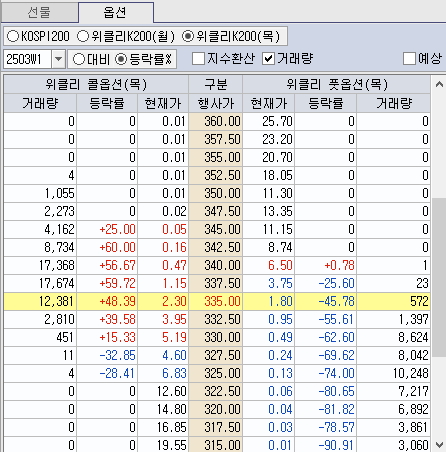Viewport: 446px width, 452px height.
Task: Click put volume 8,624
Action: coord(393,337)
